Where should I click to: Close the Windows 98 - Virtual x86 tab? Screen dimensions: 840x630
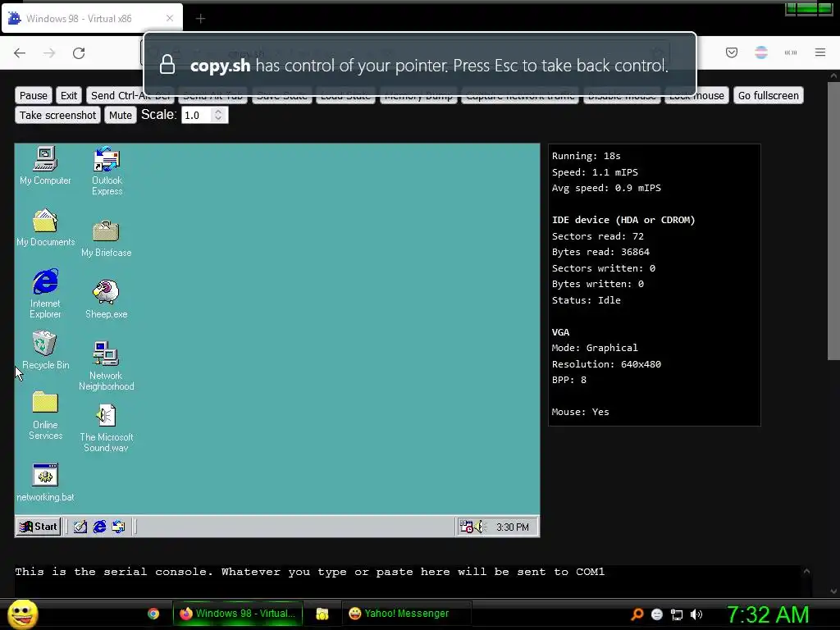pyautogui.click(x=170, y=18)
